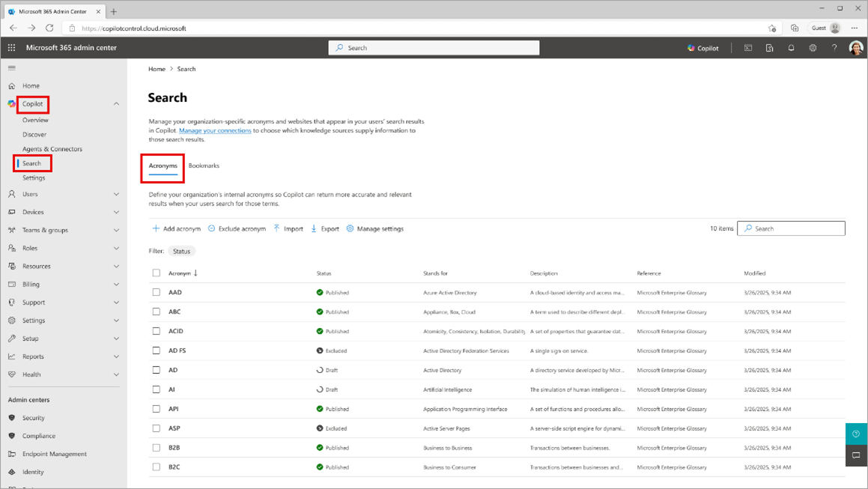Expand the Health navigation section
This screenshot has height=489, width=868.
pos(116,375)
